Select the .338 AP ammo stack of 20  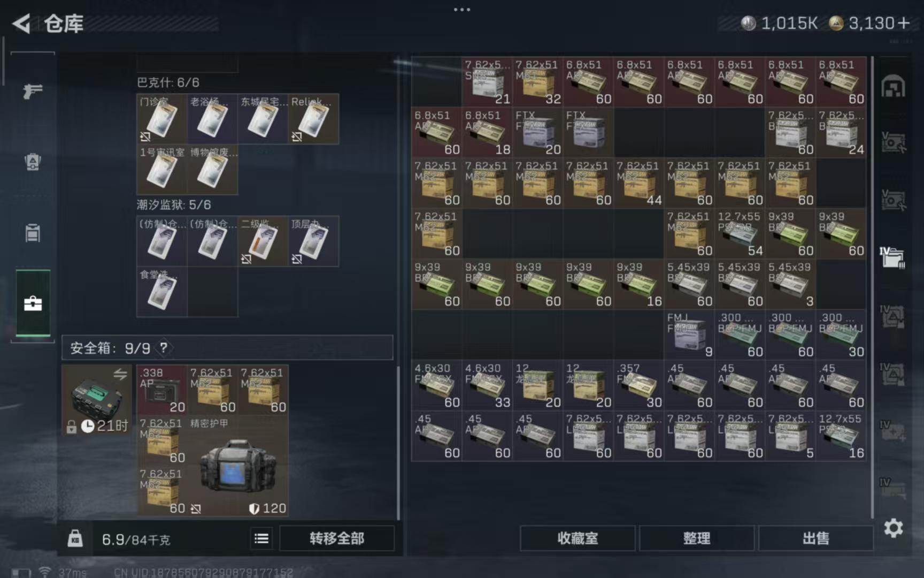(x=162, y=390)
